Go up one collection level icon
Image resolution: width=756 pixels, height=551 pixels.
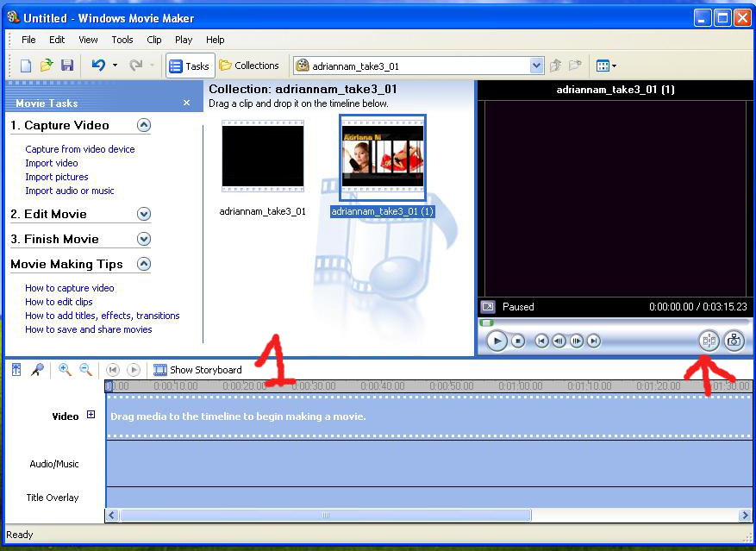pyautogui.click(x=556, y=66)
